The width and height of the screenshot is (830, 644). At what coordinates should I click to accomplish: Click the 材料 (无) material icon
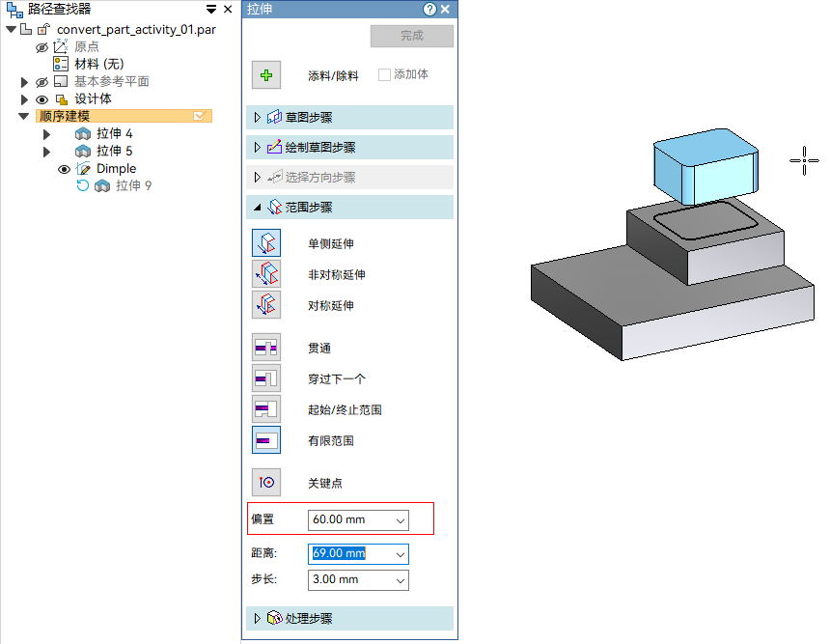(61, 64)
